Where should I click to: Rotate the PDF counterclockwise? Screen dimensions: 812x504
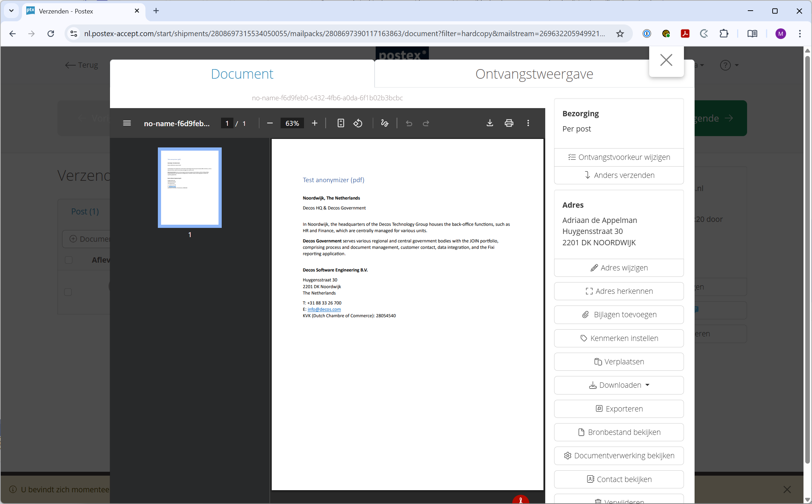click(x=358, y=123)
